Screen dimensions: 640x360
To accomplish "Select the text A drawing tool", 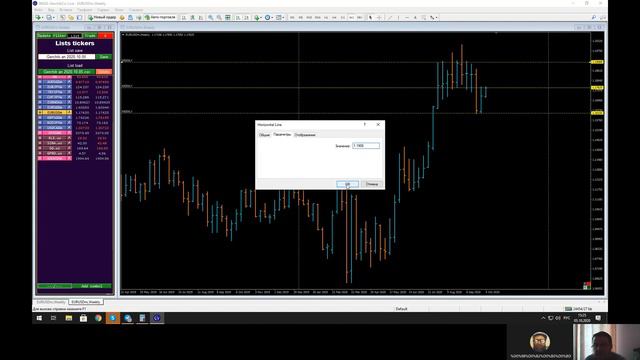I will tap(415, 18).
